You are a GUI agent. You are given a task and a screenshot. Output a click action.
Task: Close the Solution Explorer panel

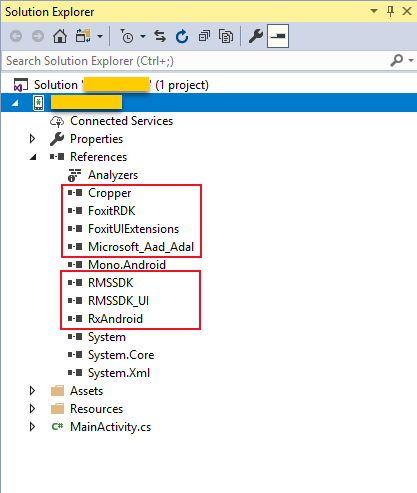coord(407,11)
